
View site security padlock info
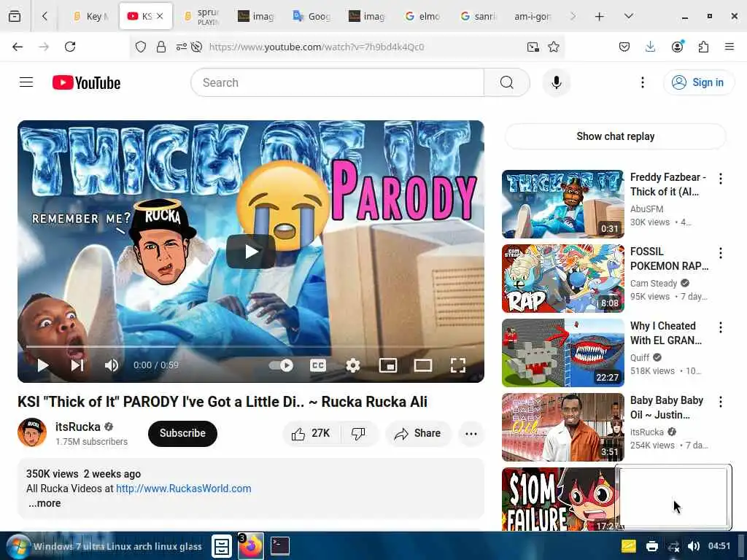[x=161, y=47]
